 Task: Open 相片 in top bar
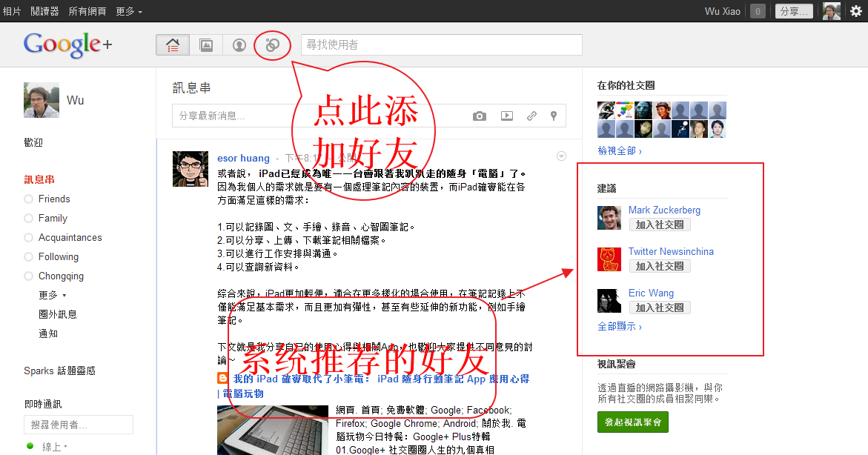[12, 11]
